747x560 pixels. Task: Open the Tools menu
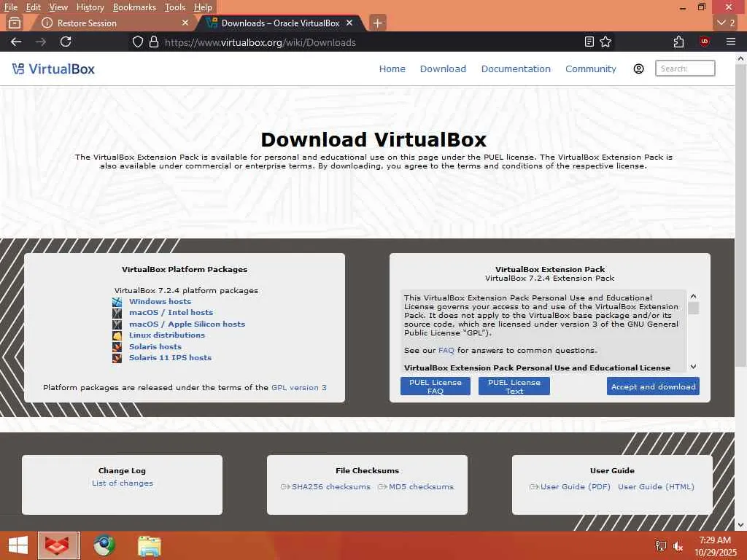175,7
